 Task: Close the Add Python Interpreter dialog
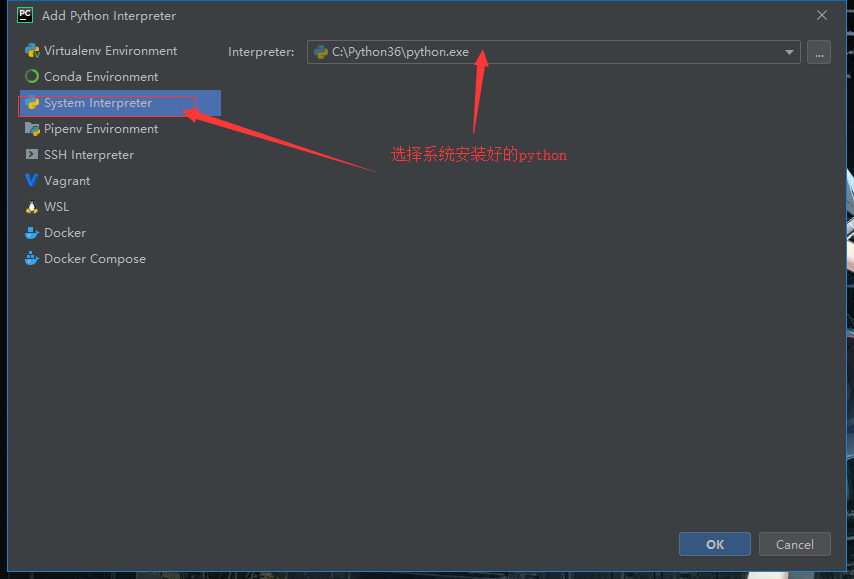pos(822,15)
